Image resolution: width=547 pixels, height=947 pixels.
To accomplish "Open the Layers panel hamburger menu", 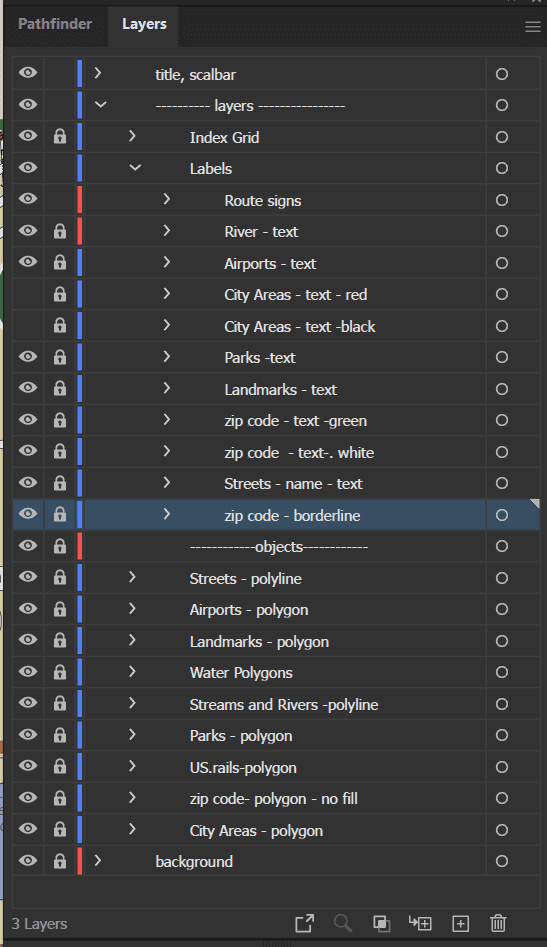I will tap(533, 27).
